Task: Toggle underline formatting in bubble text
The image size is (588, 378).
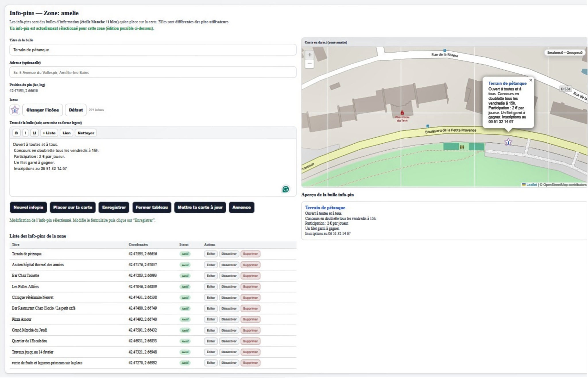Action: click(34, 133)
